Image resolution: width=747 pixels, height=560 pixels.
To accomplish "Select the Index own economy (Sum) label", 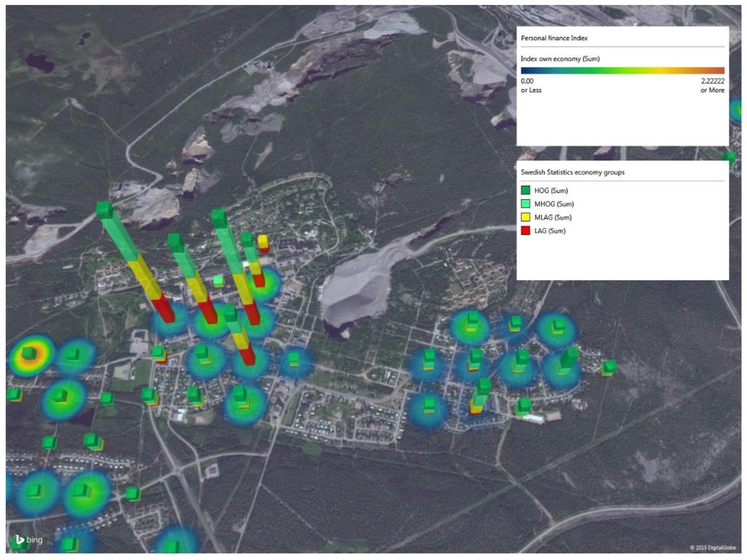I will tap(560, 58).
